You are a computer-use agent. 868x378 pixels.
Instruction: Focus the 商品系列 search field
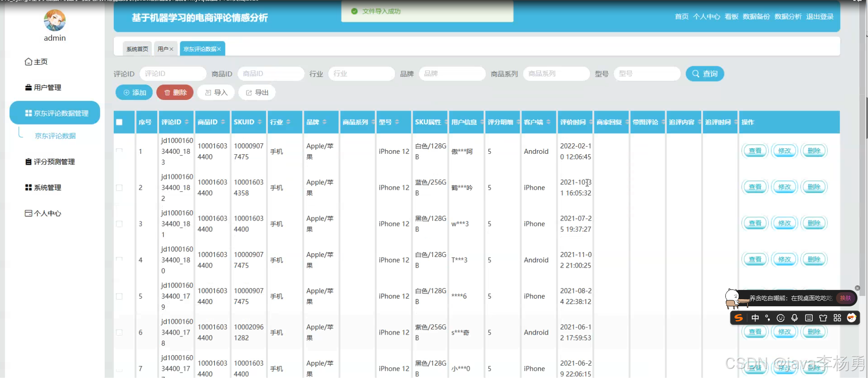(x=556, y=73)
